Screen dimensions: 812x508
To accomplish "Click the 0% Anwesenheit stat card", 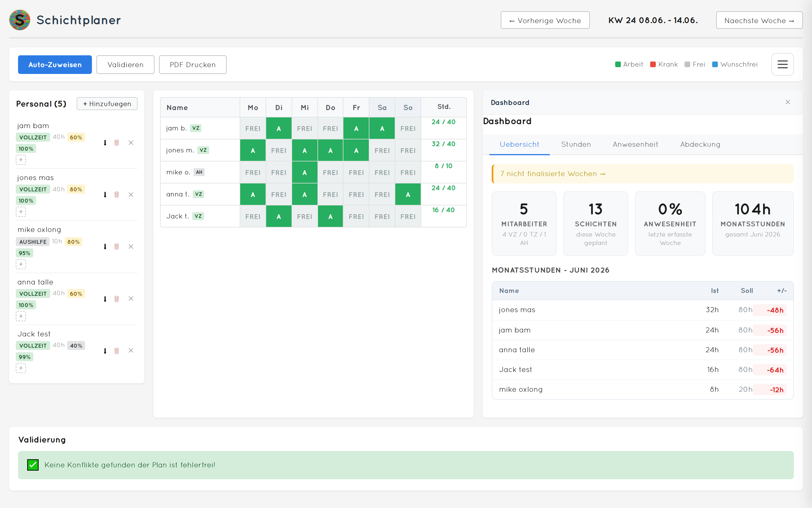I will 670,224.
